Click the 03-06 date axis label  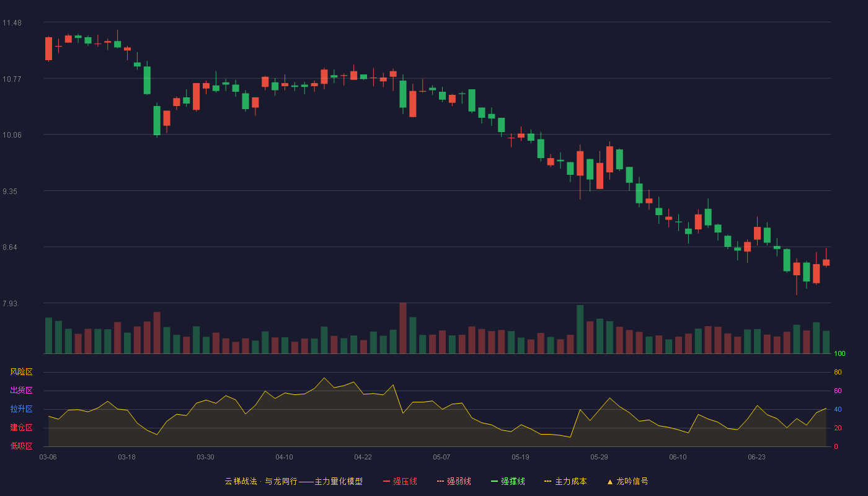[48, 457]
